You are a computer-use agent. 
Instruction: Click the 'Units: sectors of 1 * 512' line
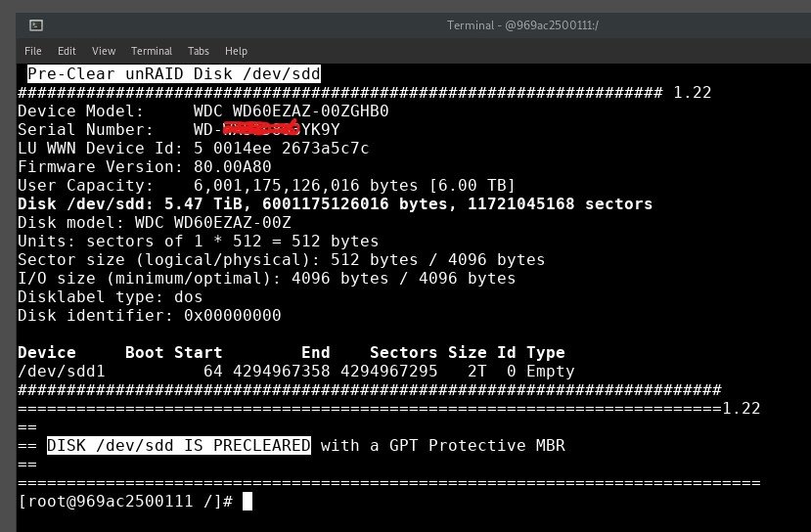198,241
